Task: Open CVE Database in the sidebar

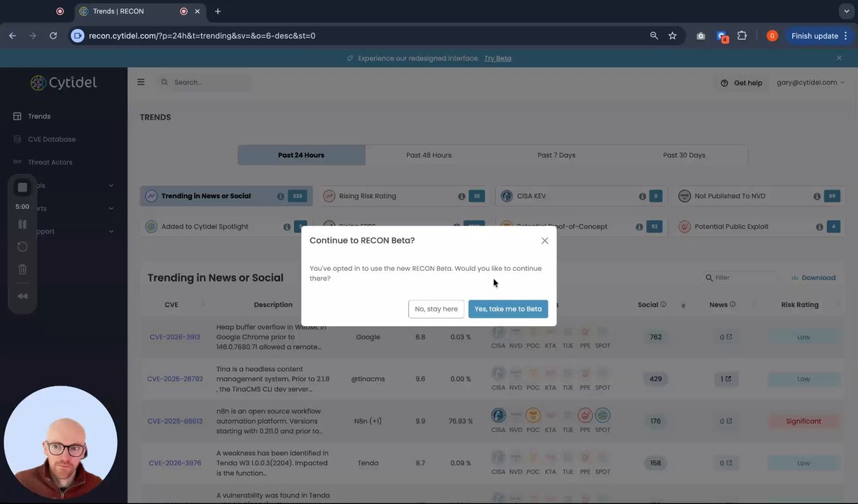Action: (x=51, y=139)
